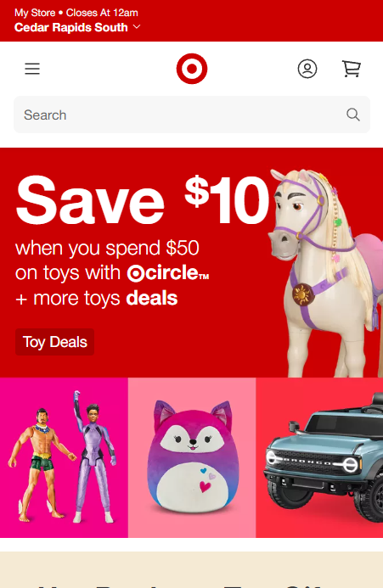Image resolution: width=383 pixels, height=588 pixels.
Task: Click the Target Circle logo in banner
Action: pyautogui.click(x=168, y=273)
